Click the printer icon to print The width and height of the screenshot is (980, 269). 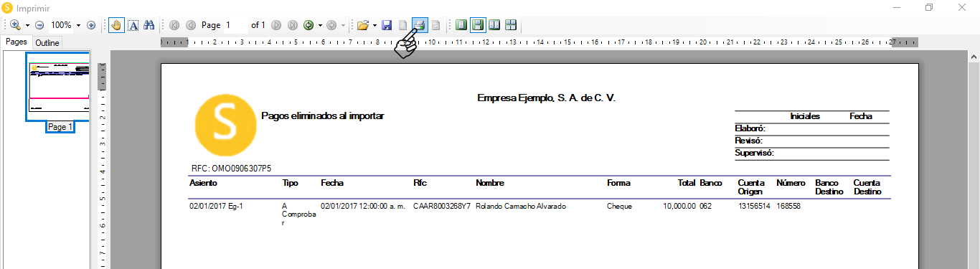click(x=420, y=25)
